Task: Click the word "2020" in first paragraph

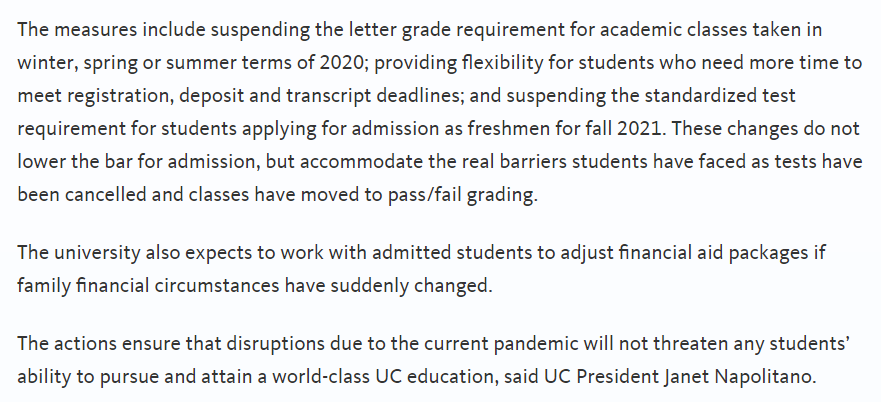Action: coord(342,62)
